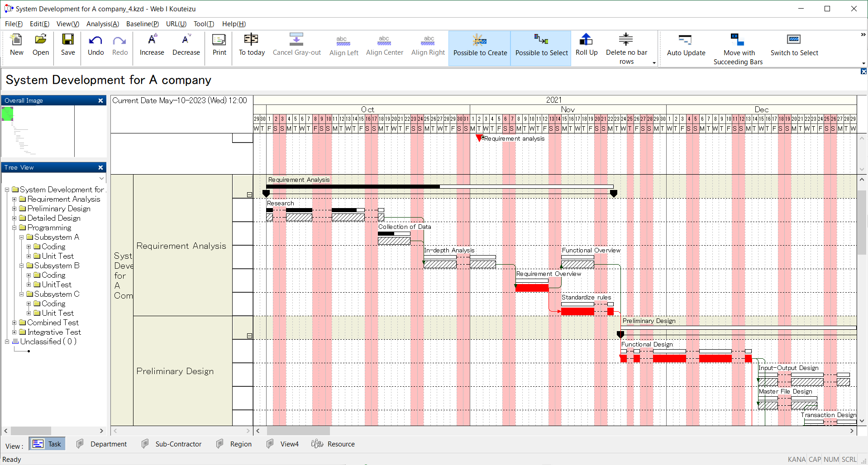Open the View menu
The width and height of the screenshot is (868, 465).
[67, 24]
